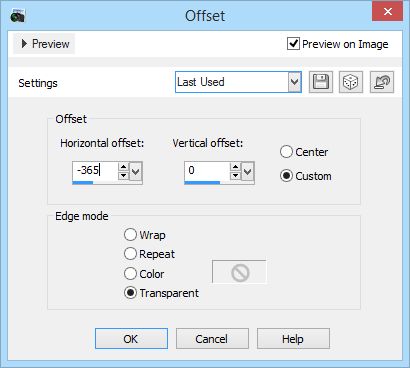Click the OK button
Viewport: 410px width, 368px height.
[x=131, y=339]
